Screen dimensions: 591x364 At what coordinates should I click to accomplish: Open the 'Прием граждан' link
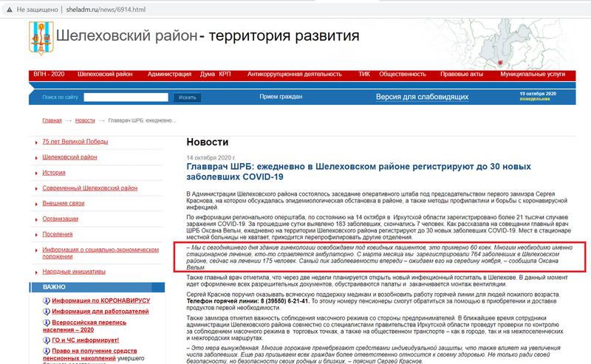click(x=281, y=97)
